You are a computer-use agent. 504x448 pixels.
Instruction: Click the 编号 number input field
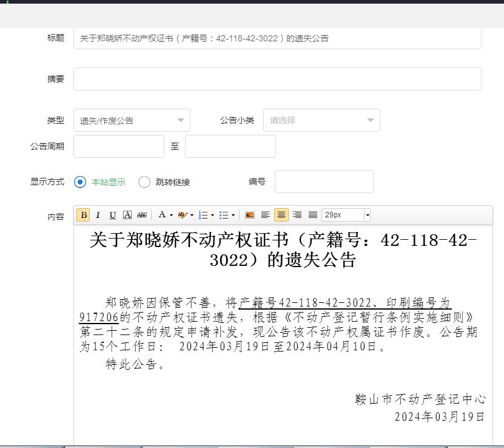[x=324, y=182]
